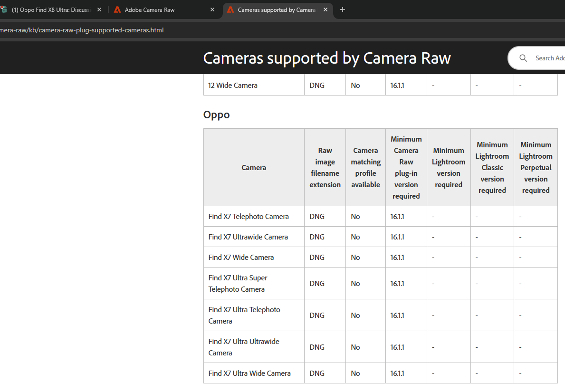Open a new browser tab
The height and width of the screenshot is (392, 565).
point(343,10)
